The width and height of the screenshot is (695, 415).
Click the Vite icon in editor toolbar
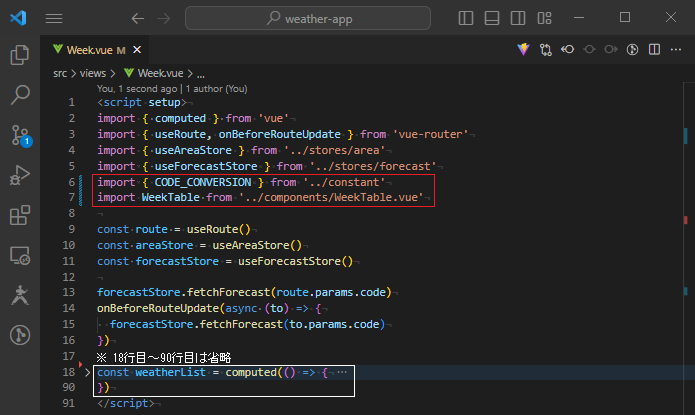(523, 50)
